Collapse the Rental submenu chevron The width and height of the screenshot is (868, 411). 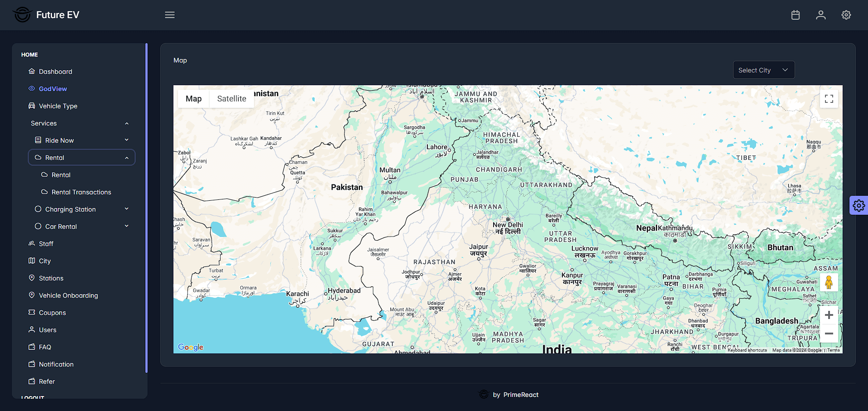[x=127, y=158]
